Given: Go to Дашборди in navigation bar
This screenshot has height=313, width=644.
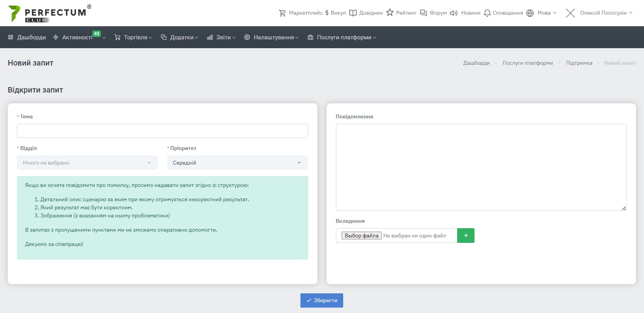Looking at the screenshot, I should pyautogui.click(x=27, y=37).
